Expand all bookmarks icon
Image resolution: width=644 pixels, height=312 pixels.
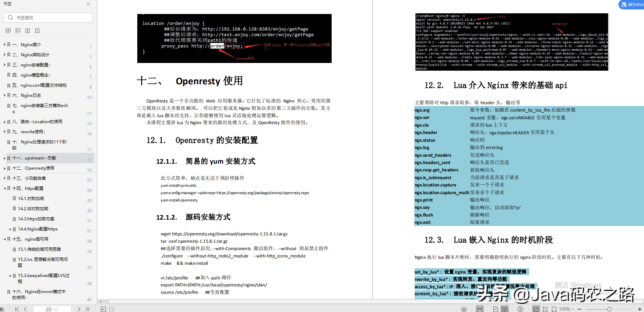(8, 31)
